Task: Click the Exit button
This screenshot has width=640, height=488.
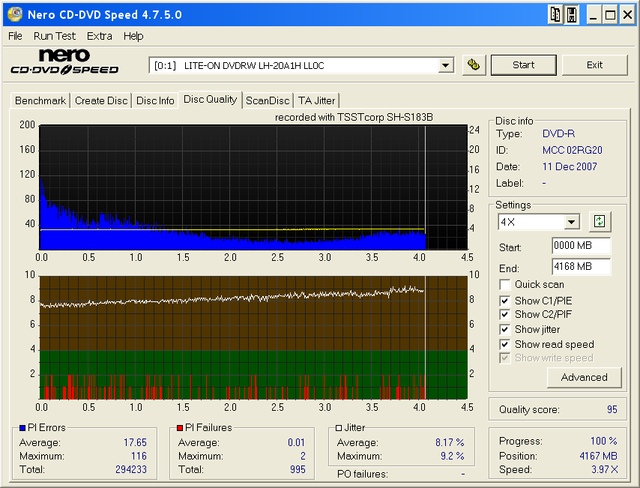Action: coord(595,65)
